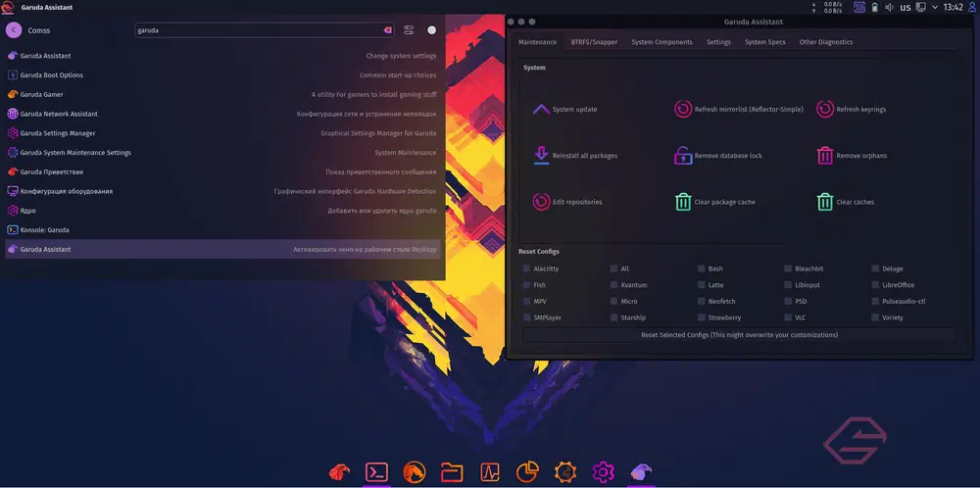Screen dimensions: 980x488
Task: Switch to Other Diagnostics tab
Action: click(825, 42)
